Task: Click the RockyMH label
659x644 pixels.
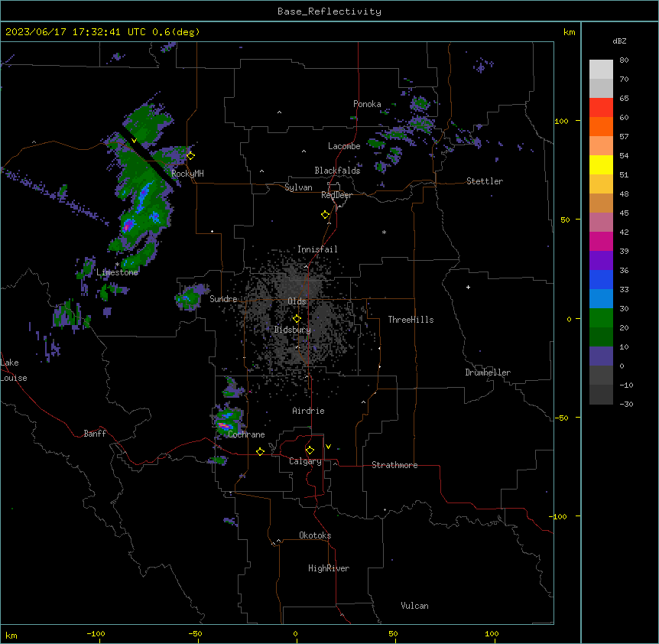Action: [187, 174]
